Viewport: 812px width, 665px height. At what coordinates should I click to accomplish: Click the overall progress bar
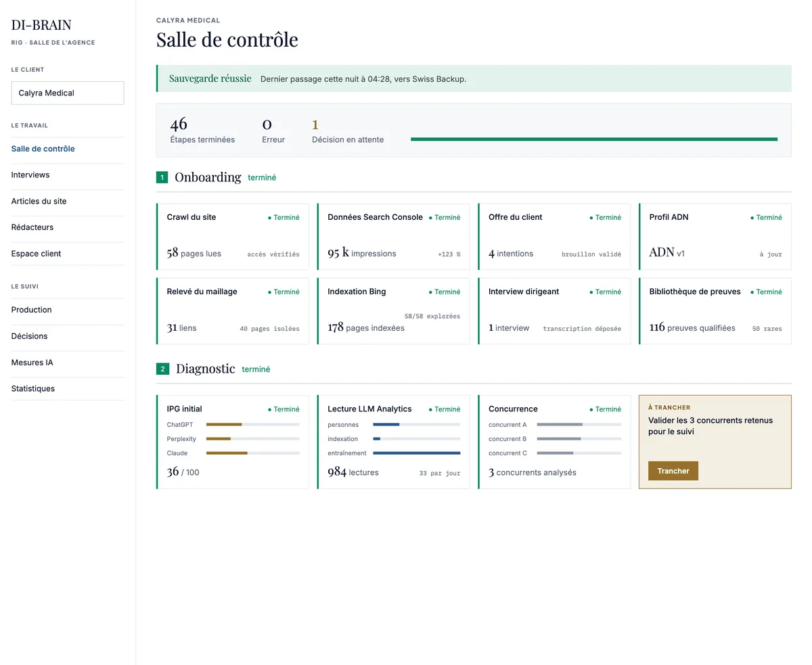click(x=594, y=139)
